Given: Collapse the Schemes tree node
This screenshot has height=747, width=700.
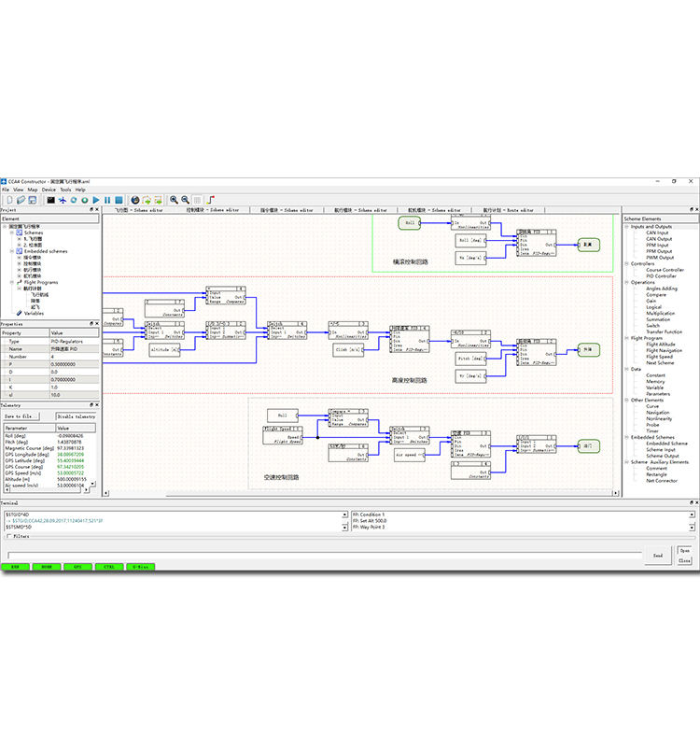Looking at the screenshot, I should pos(12,233).
